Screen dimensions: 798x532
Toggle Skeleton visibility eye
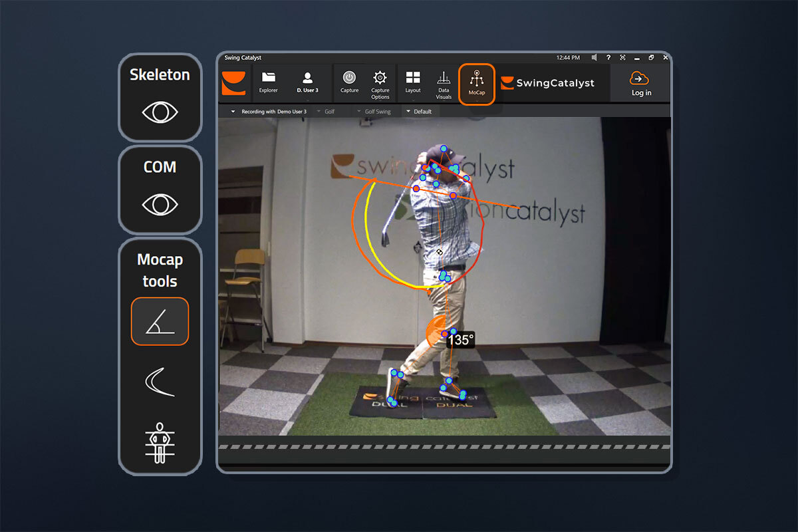pyautogui.click(x=160, y=112)
